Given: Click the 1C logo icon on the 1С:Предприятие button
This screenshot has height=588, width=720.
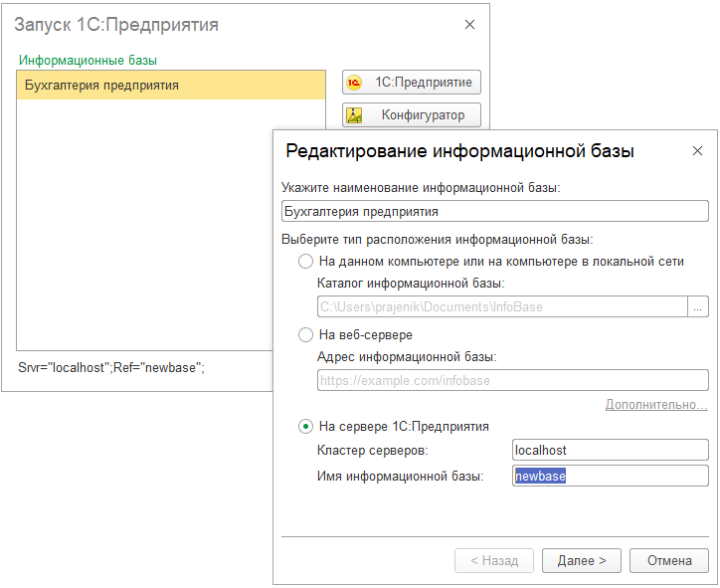Looking at the screenshot, I should pos(354,83).
